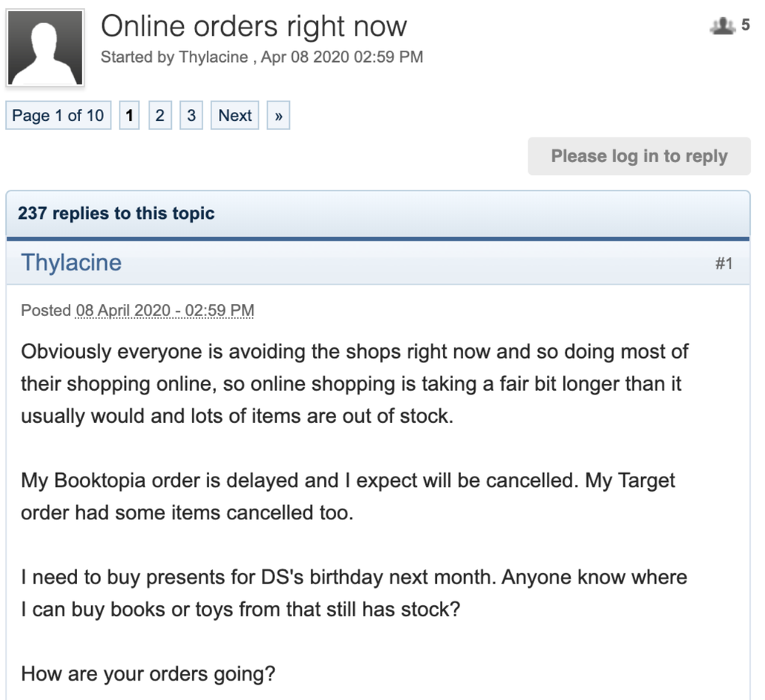Click the Booktopia order paragraph
Screen dimensions: 765x700
click(x=347, y=497)
